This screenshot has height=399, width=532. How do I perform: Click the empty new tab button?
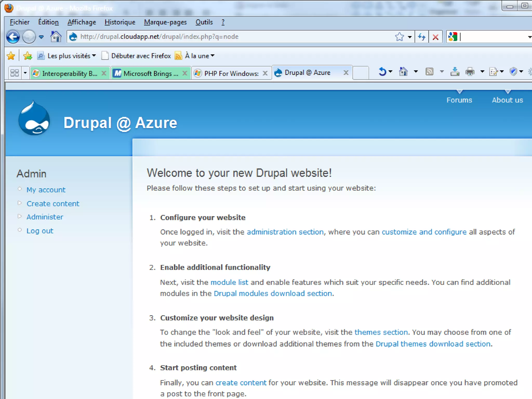coord(361,72)
